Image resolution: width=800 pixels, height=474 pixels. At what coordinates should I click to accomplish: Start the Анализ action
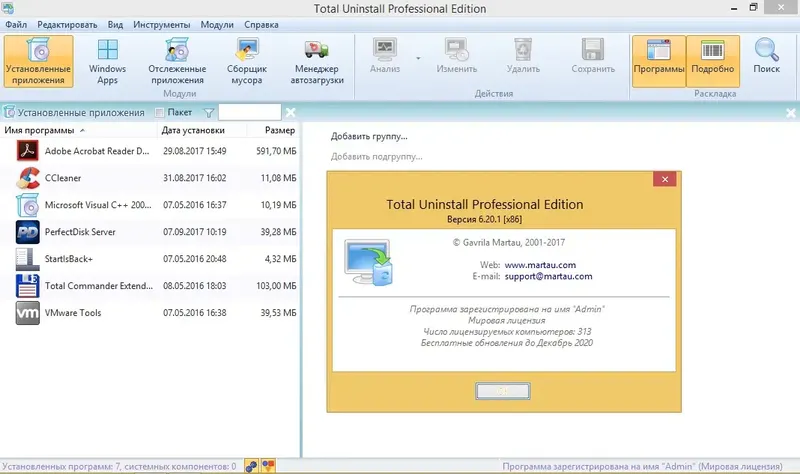click(x=385, y=56)
